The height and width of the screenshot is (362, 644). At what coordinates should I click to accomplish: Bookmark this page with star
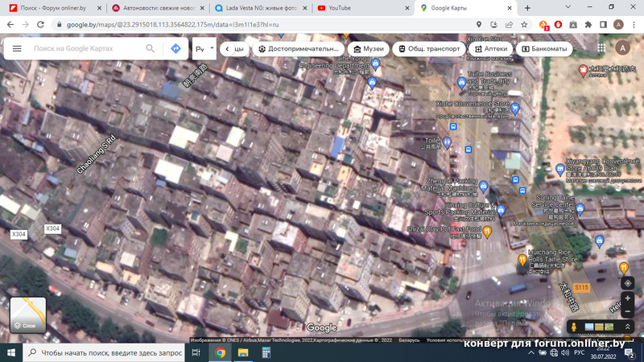(x=524, y=25)
